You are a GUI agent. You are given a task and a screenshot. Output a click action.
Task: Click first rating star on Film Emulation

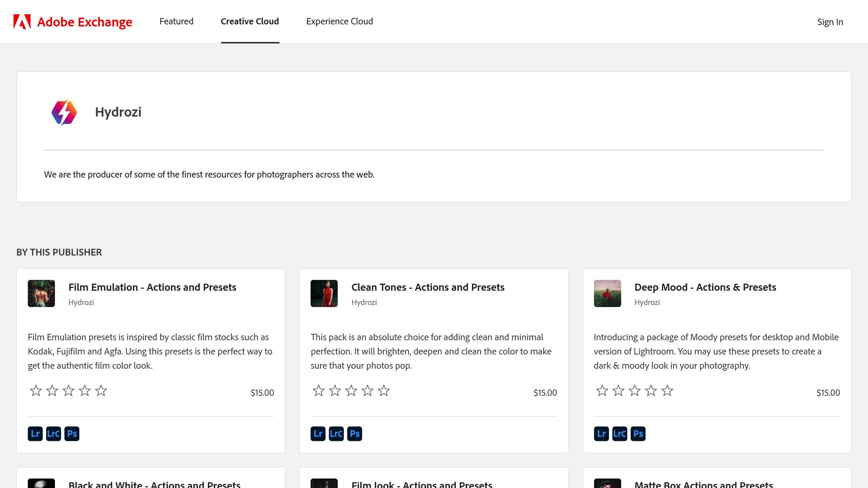point(36,391)
